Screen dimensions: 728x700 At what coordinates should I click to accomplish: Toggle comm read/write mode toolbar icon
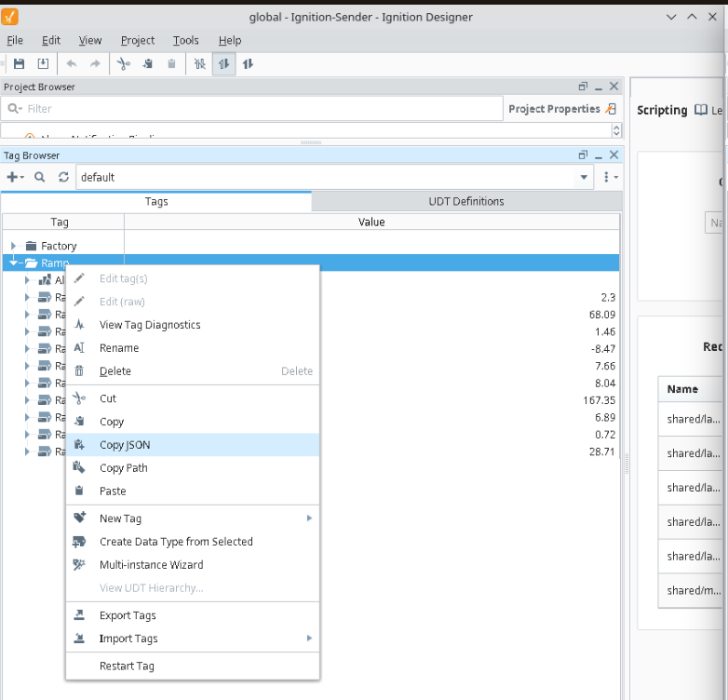click(248, 63)
